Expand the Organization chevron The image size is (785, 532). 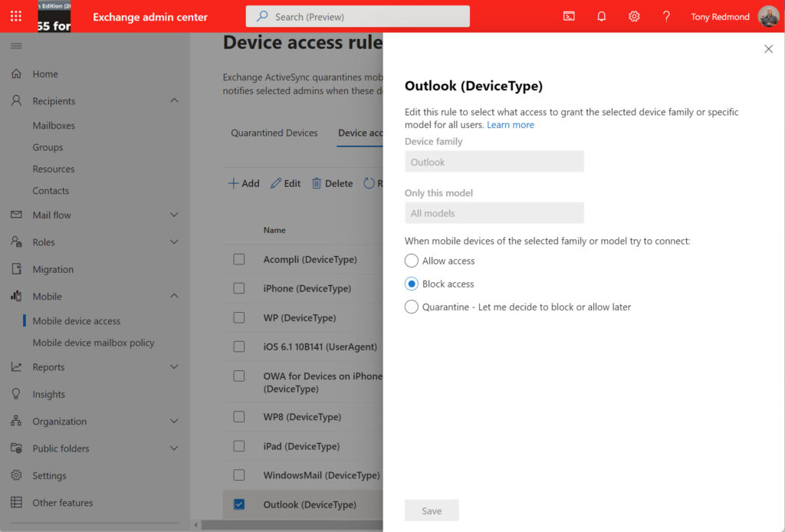pyautogui.click(x=174, y=421)
